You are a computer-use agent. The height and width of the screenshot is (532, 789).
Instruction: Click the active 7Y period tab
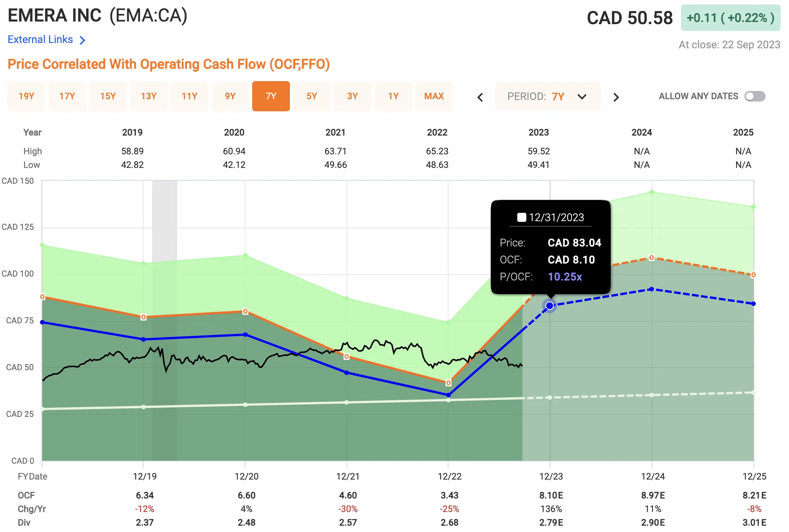(271, 96)
